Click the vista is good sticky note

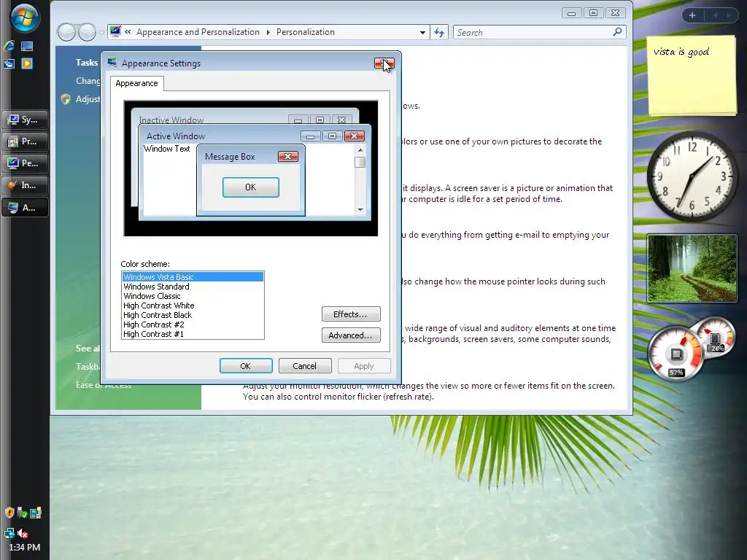click(x=692, y=76)
